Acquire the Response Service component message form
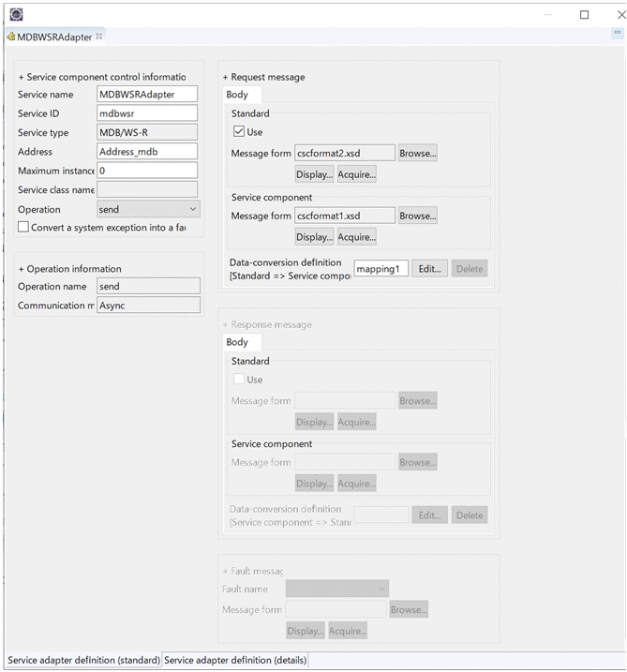This screenshot has height=672, width=627. [x=356, y=484]
